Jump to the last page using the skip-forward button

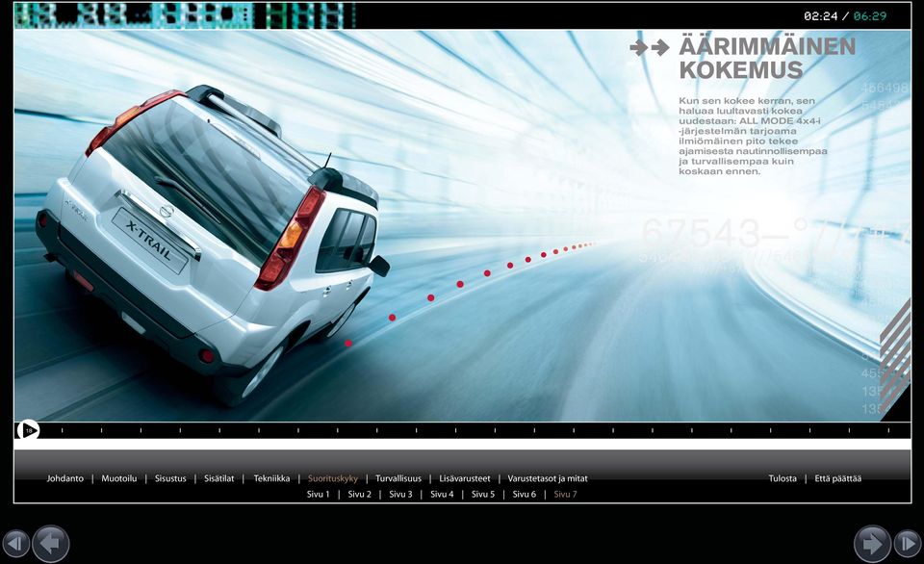pyautogui.click(x=908, y=544)
